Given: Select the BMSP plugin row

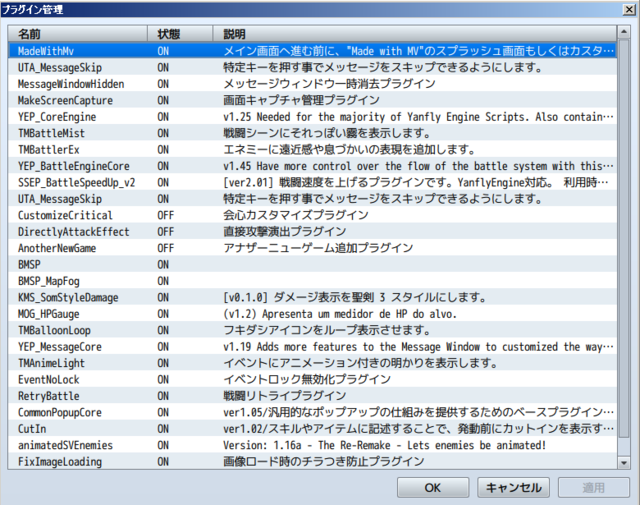Looking at the screenshot, I should click(x=312, y=265).
